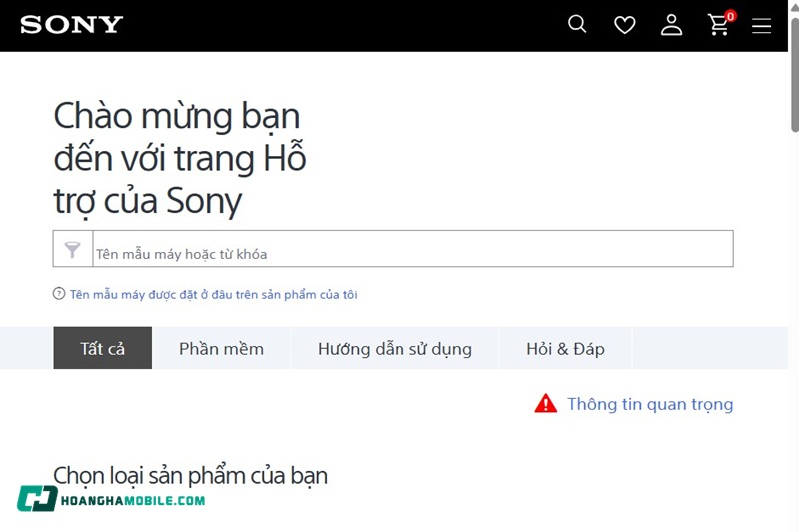The width and height of the screenshot is (799, 532).
Task: Switch to the 'Phần mềm' tab
Action: point(221,348)
